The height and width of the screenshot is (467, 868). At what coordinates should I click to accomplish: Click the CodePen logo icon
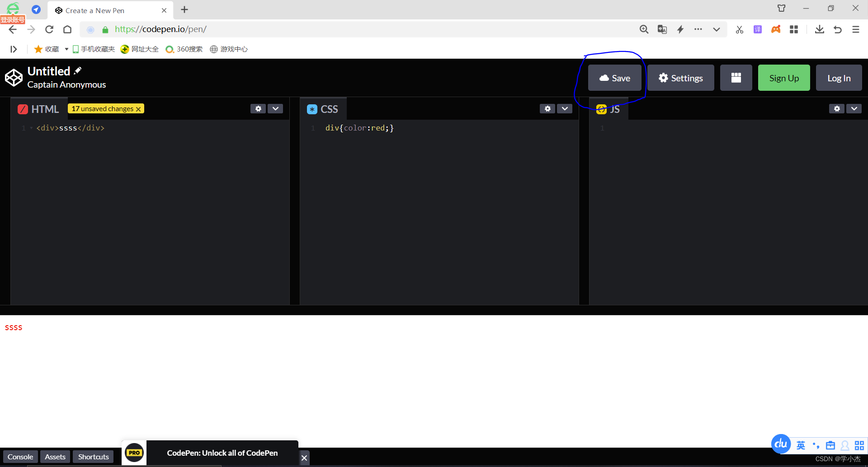click(x=14, y=77)
